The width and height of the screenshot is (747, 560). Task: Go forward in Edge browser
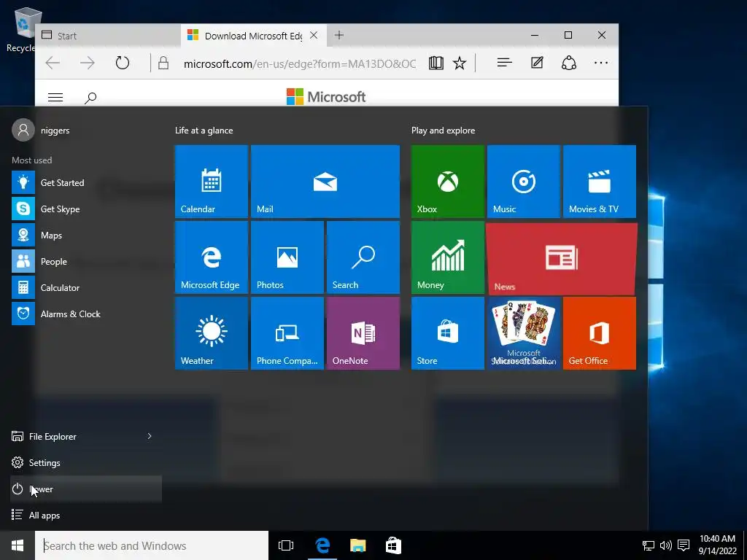click(88, 63)
